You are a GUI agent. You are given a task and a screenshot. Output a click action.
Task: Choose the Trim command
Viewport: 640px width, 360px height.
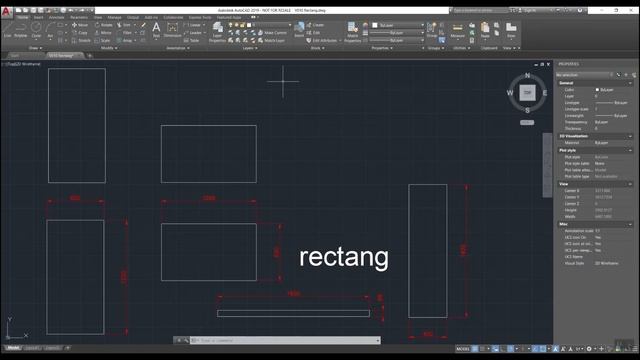pyautogui.click(x=124, y=25)
